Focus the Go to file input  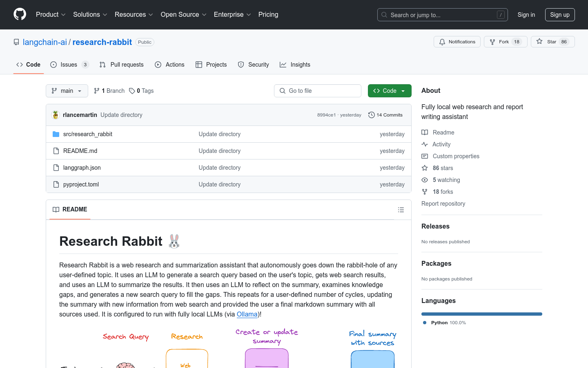click(x=318, y=91)
